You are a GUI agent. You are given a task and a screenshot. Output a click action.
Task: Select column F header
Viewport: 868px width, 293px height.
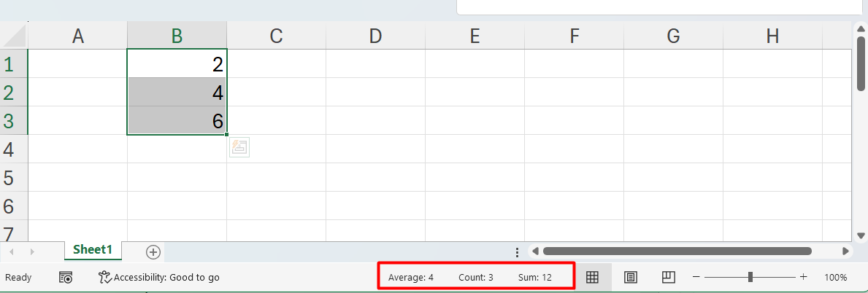coord(574,36)
